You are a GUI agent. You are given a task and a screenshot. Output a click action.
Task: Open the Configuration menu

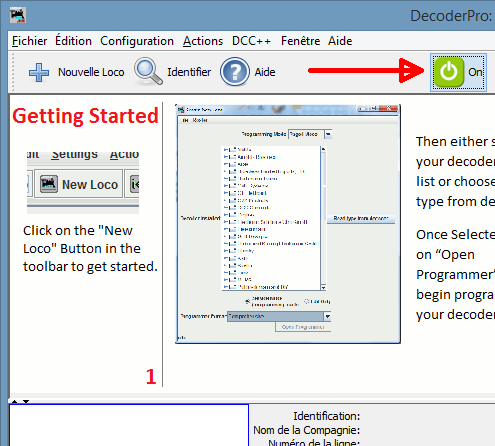click(x=137, y=41)
